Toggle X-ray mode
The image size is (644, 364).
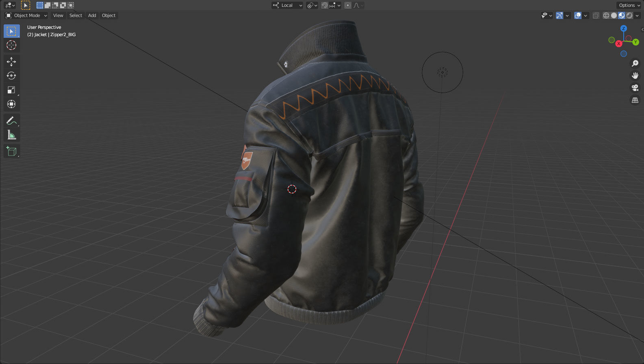(596, 15)
